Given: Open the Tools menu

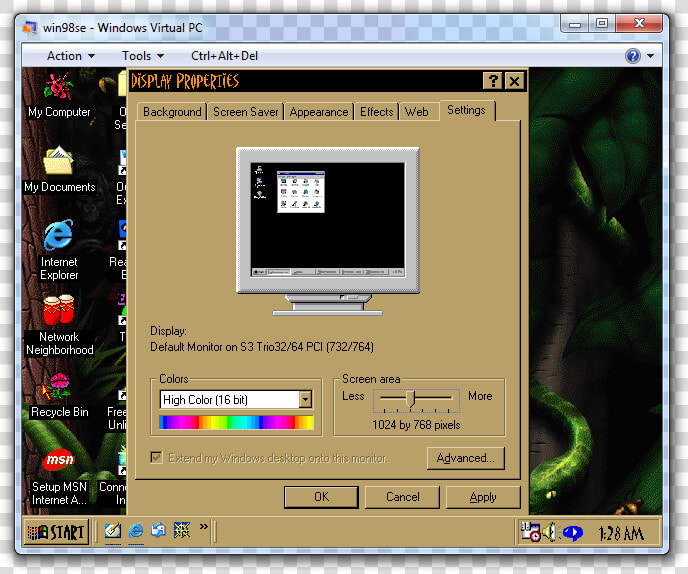Looking at the screenshot, I should (x=143, y=56).
